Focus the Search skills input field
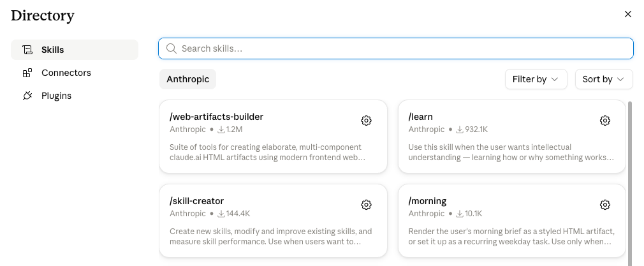Viewport: 644px width, 266px height. pyautogui.click(x=396, y=48)
